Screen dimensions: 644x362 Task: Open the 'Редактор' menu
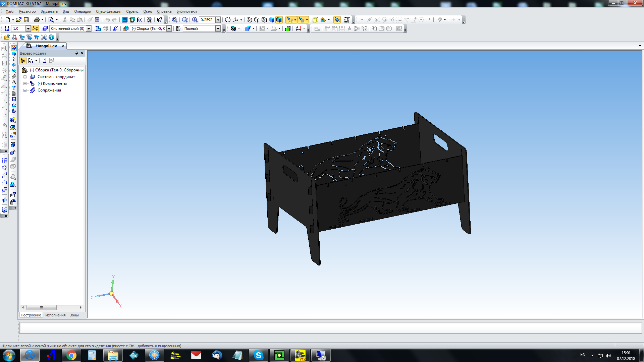27,11
